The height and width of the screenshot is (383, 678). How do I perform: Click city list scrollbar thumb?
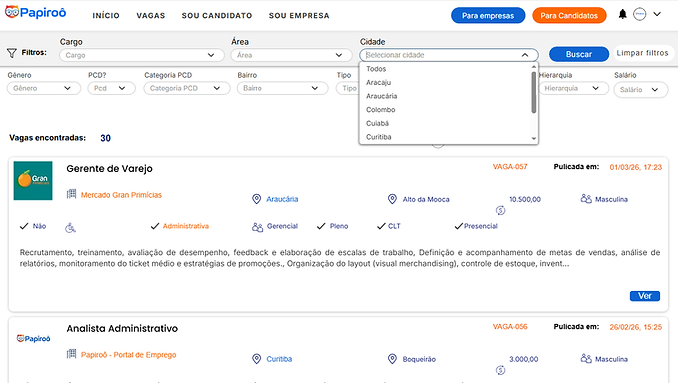coord(534,93)
